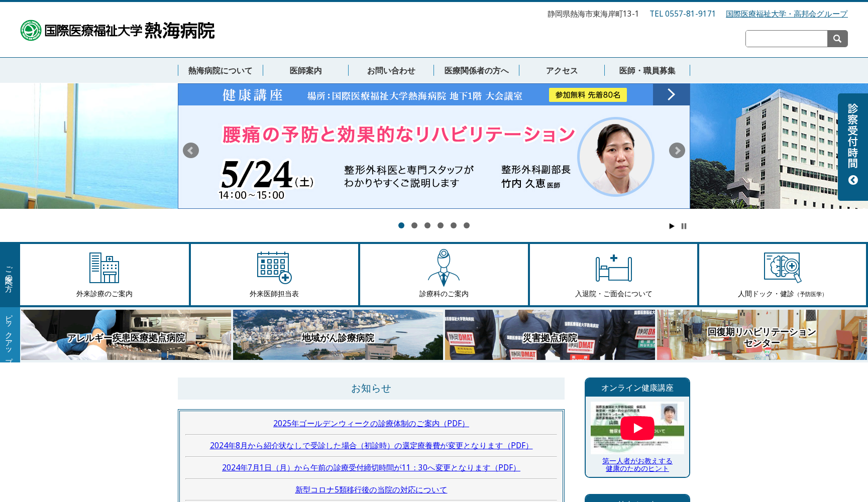The image size is (868, 502).
Task: Click the hospital logo emblem
Action: tap(30, 30)
